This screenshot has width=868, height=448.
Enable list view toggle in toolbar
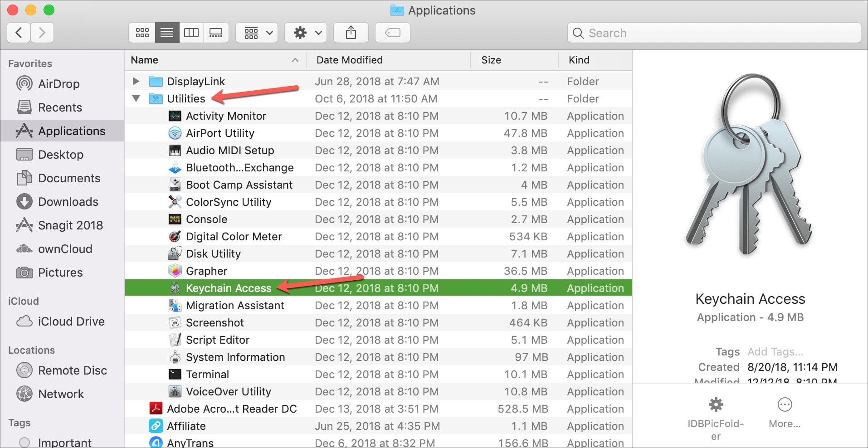(167, 33)
